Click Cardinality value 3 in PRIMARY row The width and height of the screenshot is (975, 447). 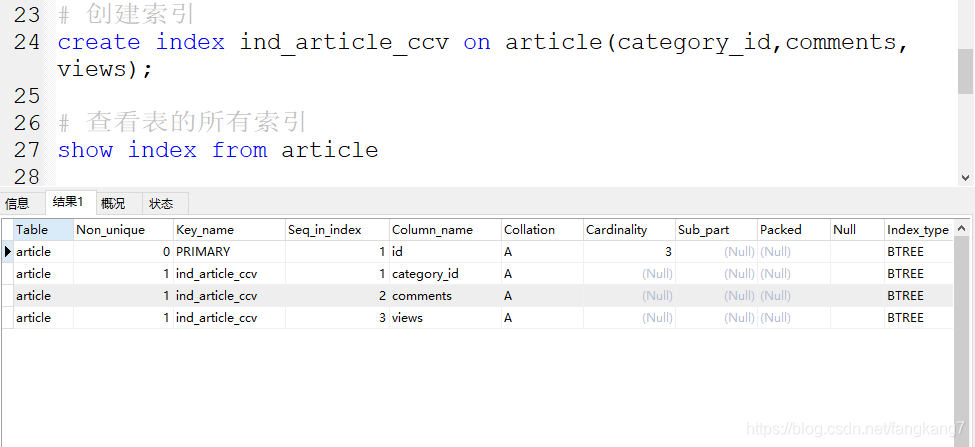tap(629, 252)
